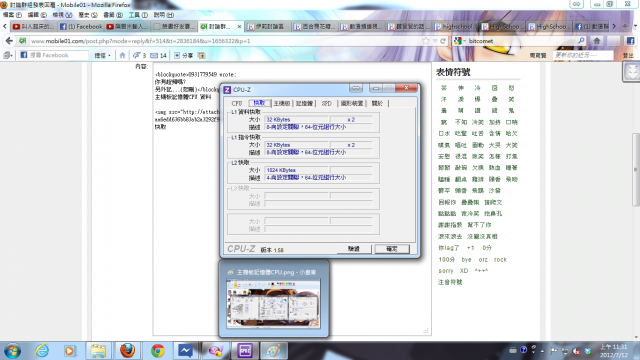The image size is (640, 360).
Task: Close the active Mobile01 tab
Action: pyautogui.click(x=239, y=27)
